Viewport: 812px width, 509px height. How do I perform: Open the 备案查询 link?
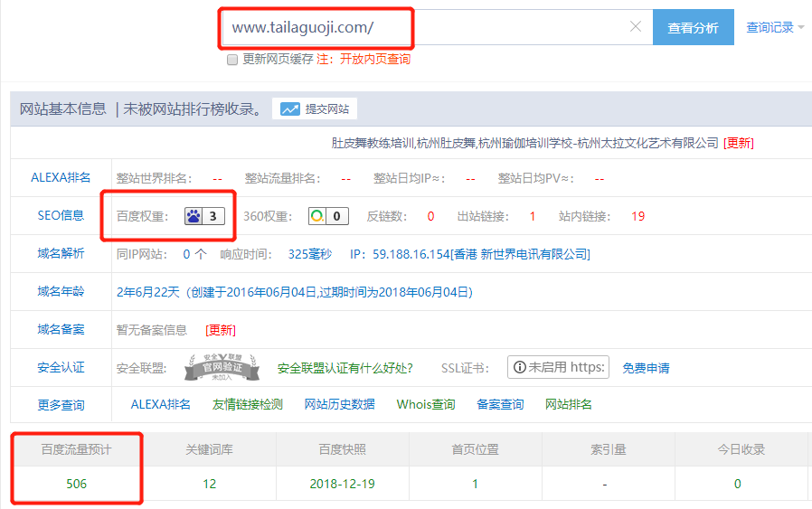pos(500,404)
